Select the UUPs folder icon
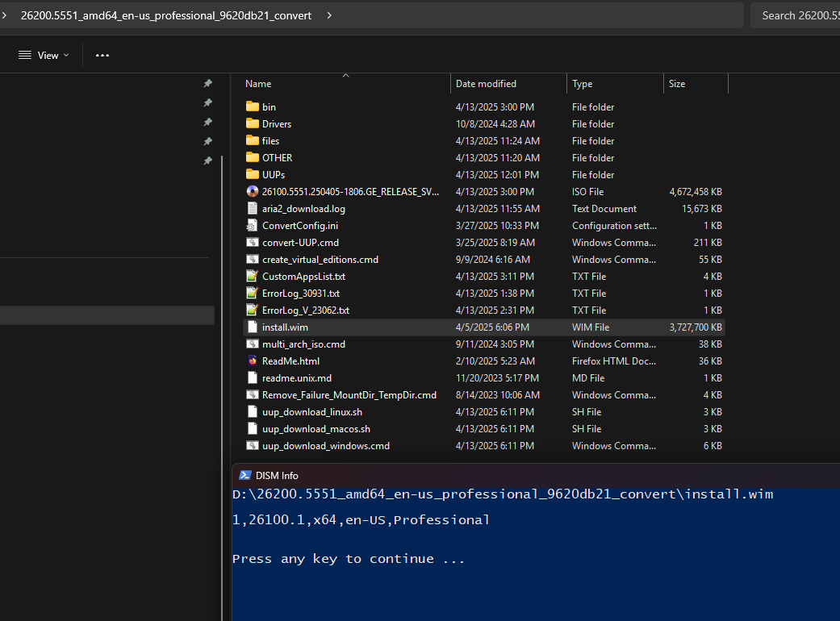Screen dimensions: 840x621 pyautogui.click(x=253, y=174)
